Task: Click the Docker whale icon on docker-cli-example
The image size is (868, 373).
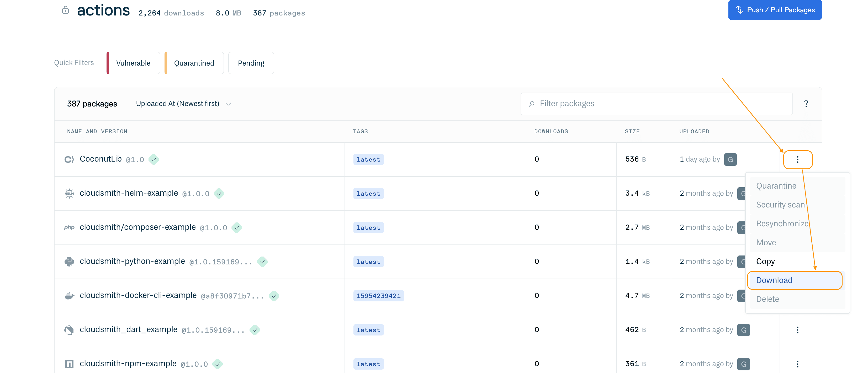Action: [69, 296]
